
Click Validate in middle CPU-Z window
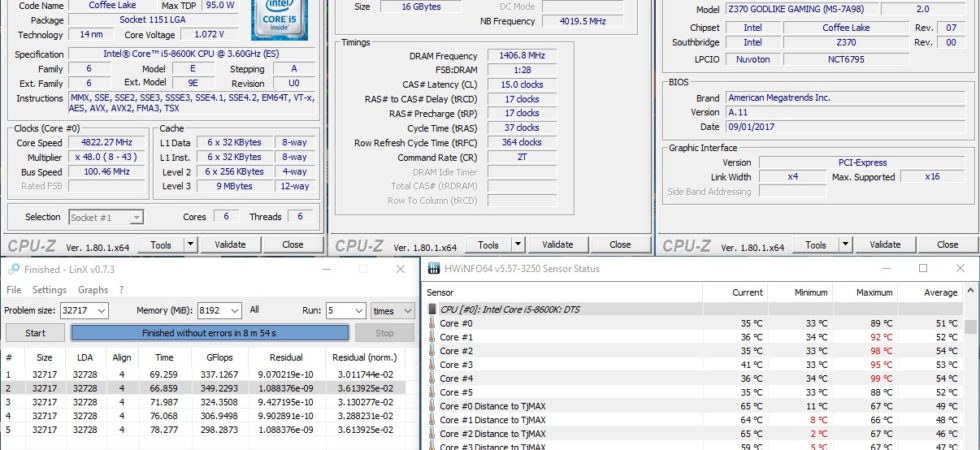click(x=558, y=244)
